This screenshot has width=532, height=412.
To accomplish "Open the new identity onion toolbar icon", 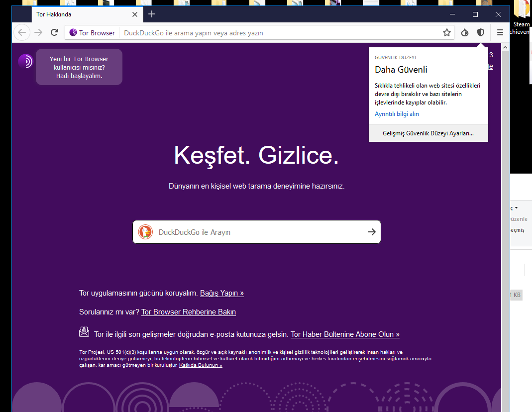I will pos(465,32).
